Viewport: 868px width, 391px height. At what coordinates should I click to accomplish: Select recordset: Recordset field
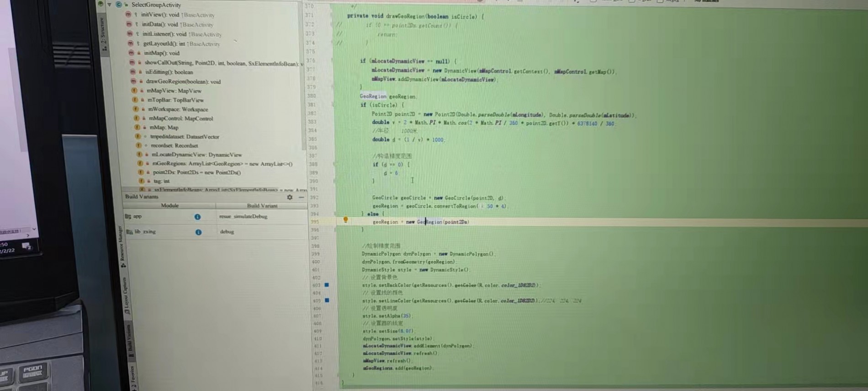[174, 145]
